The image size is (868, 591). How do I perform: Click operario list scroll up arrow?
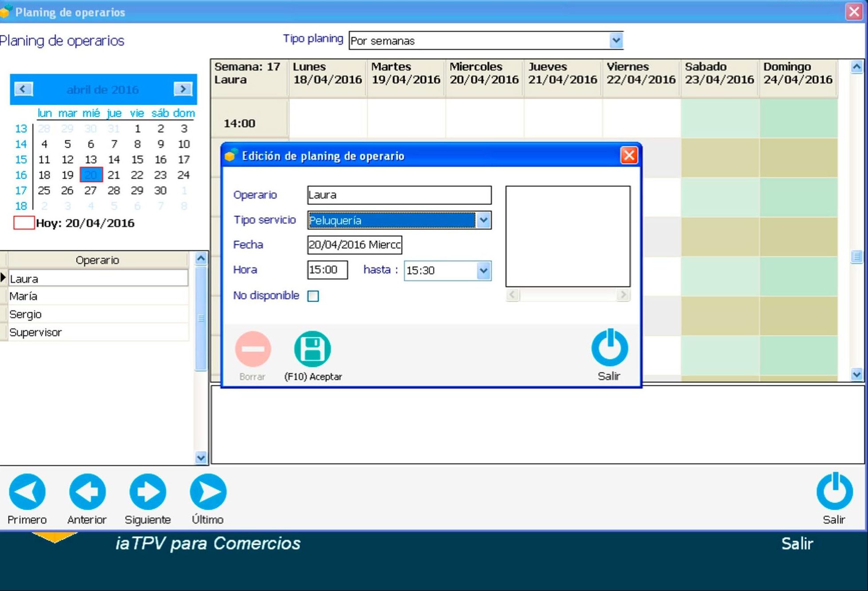[x=201, y=258]
